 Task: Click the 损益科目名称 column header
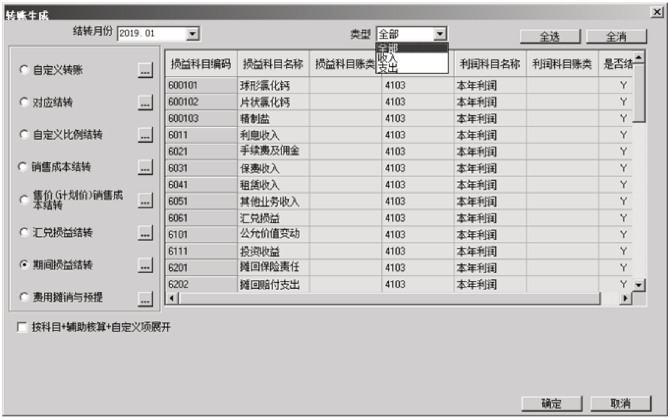[273, 64]
